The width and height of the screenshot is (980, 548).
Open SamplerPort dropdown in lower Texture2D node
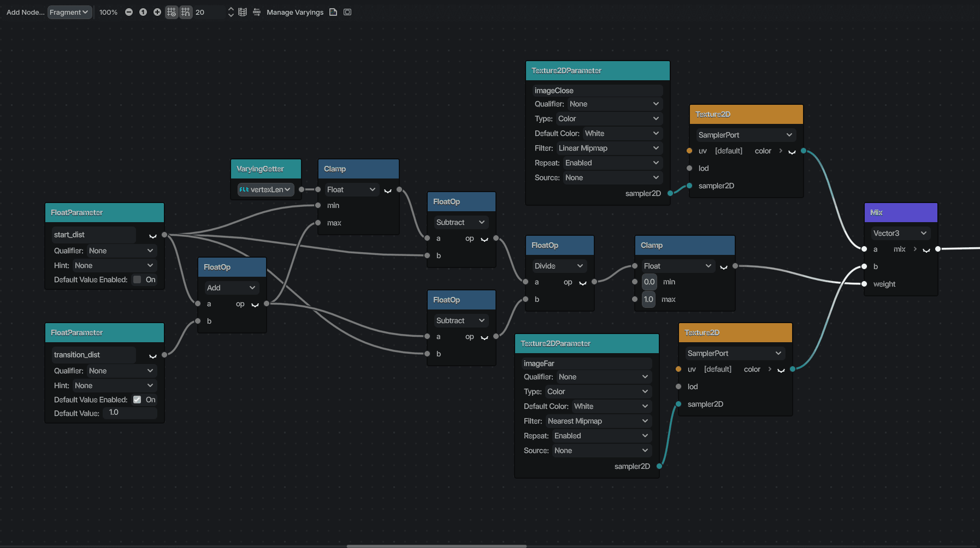pos(735,353)
